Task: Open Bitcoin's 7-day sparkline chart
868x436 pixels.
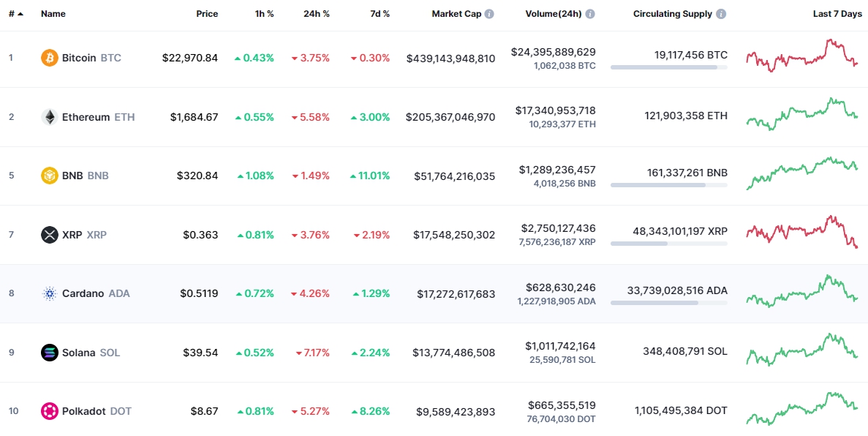Action: (x=802, y=56)
